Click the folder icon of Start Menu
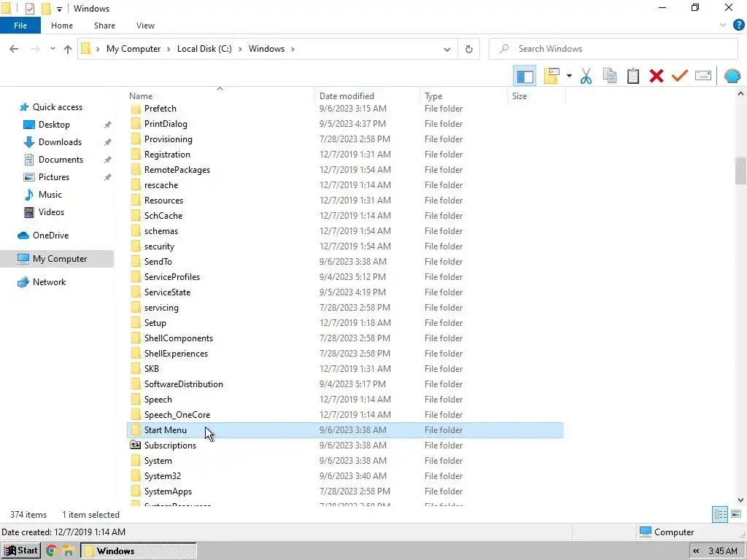747x560 pixels. click(135, 430)
